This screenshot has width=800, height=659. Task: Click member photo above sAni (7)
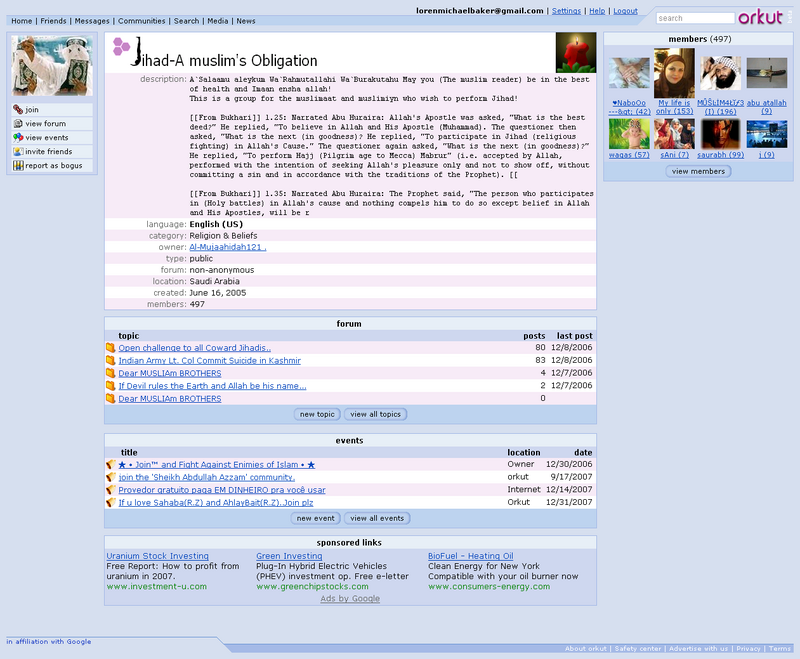tap(674, 134)
